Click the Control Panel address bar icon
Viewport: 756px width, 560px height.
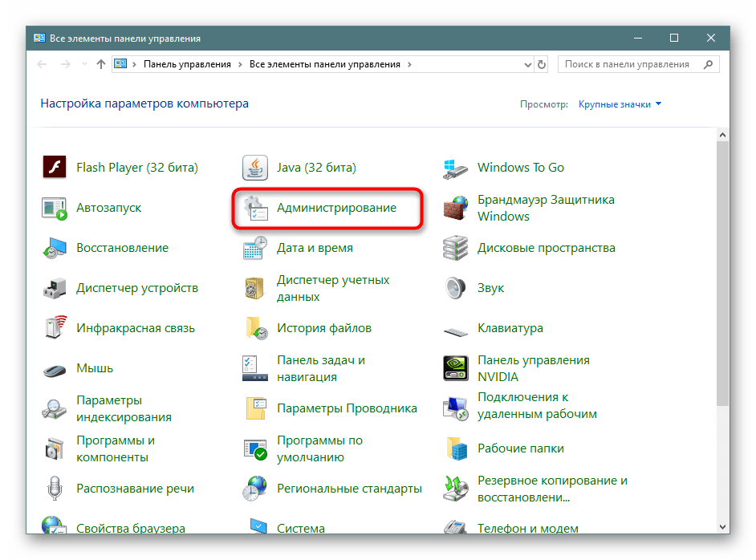(x=120, y=64)
